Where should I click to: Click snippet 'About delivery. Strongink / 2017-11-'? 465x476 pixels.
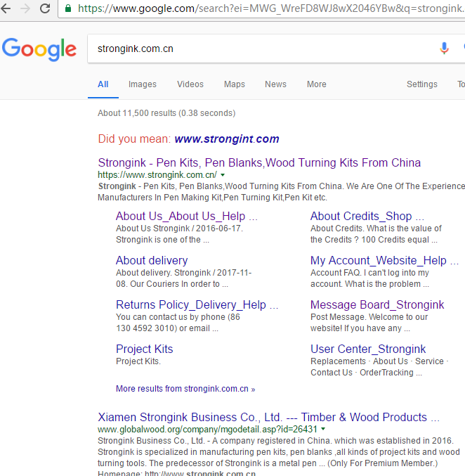tap(184, 273)
